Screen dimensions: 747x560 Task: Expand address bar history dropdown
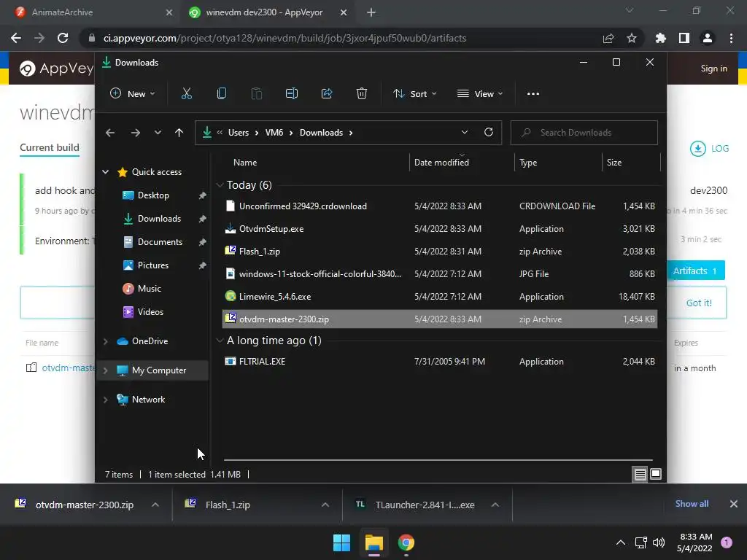coord(465,133)
